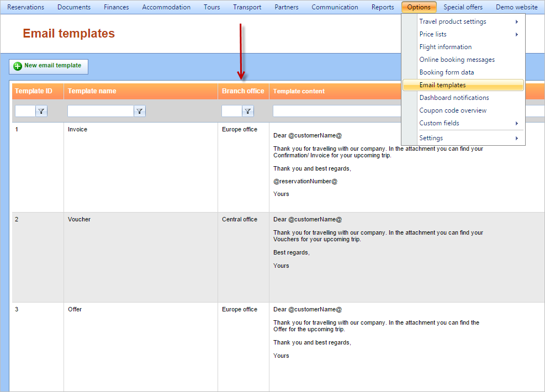Click Europe office in the Invoice row
Viewport: 545px width, 392px height.
click(x=240, y=129)
